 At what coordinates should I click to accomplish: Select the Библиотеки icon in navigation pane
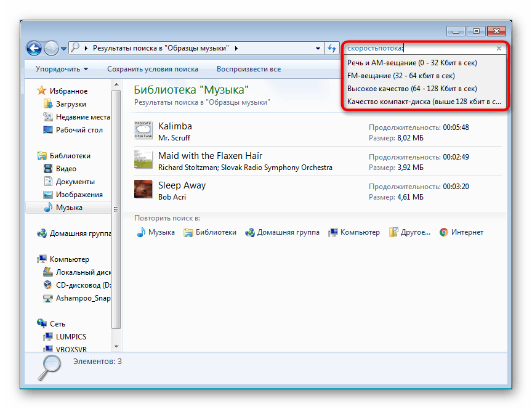(42, 156)
